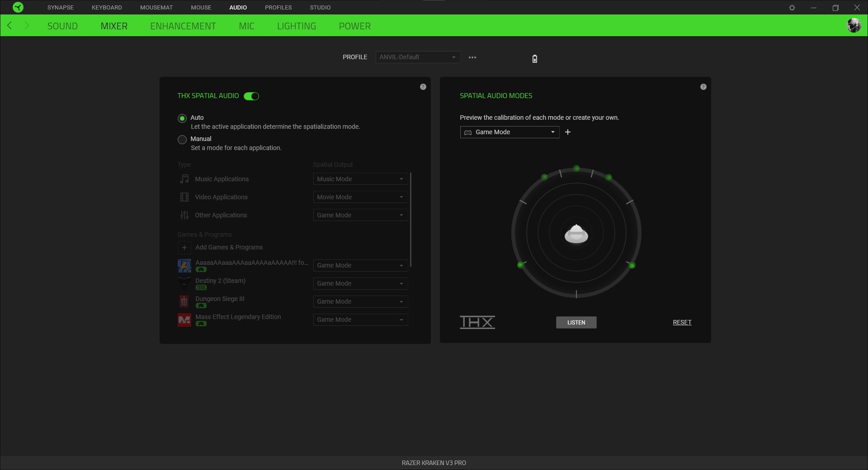Image resolution: width=868 pixels, height=470 pixels.
Task: Open the Music Applications spatial output dropdown
Action: (360, 179)
